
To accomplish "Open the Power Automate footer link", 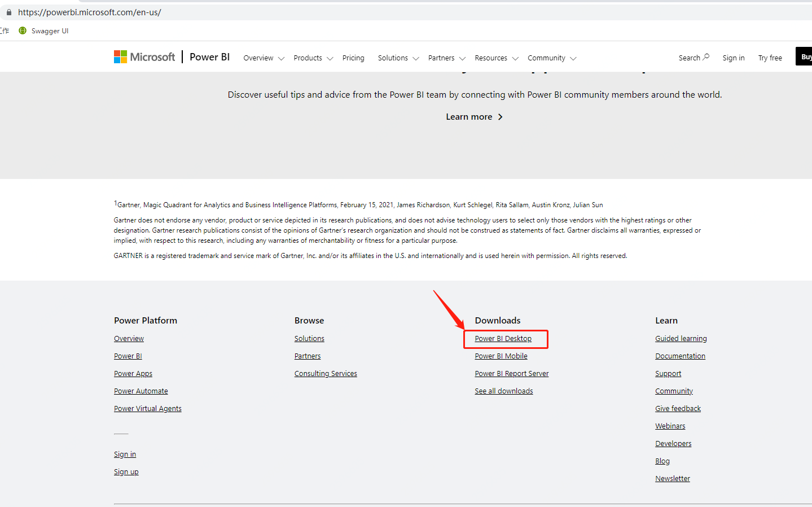I will click(141, 391).
